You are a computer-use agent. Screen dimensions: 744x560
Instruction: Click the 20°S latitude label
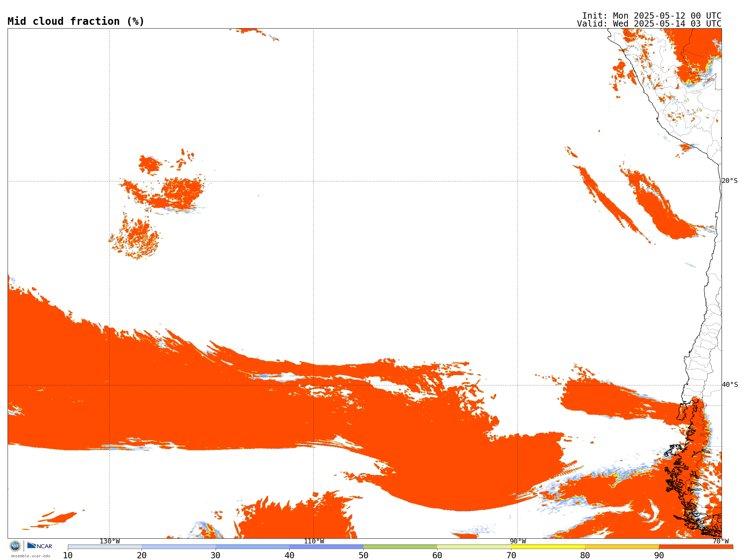click(730, 181)
